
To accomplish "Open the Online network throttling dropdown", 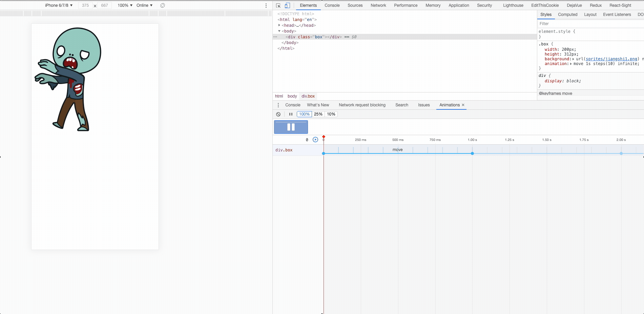I will pyautogui.click(x=144, y=5).
